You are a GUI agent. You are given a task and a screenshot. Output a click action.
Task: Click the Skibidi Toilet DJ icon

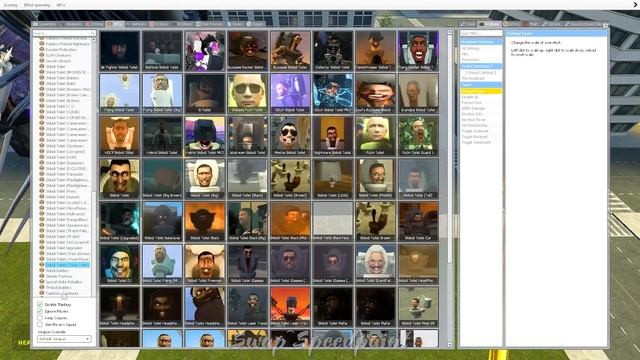click(x=120, y=264)
